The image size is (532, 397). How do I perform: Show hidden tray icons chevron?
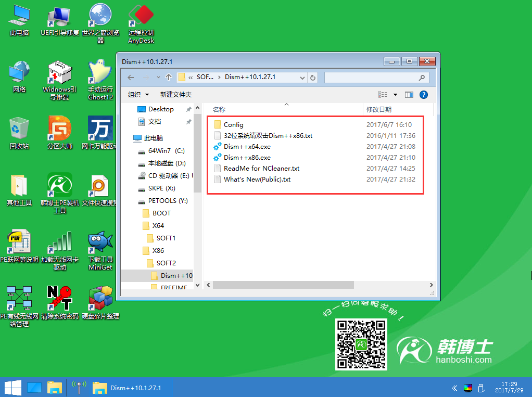[x=454, y=388]
